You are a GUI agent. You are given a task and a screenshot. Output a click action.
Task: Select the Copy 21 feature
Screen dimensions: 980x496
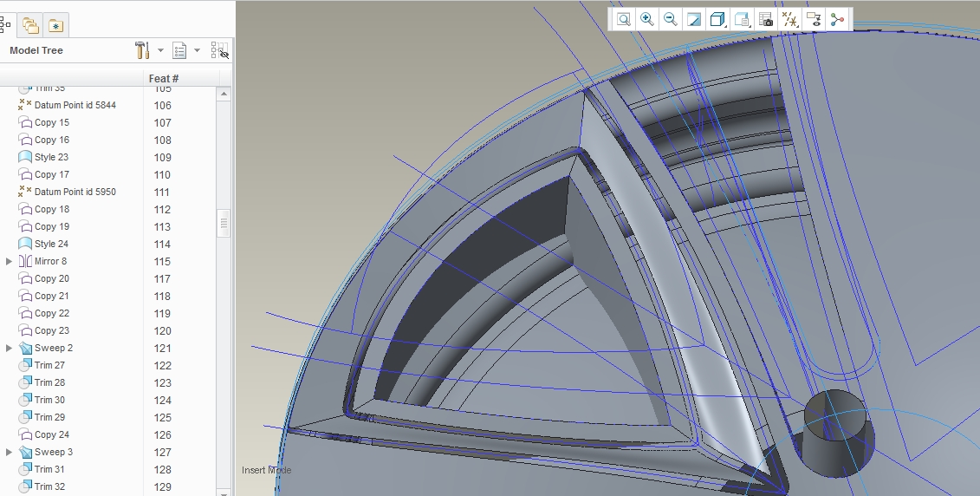pos(52,296)
